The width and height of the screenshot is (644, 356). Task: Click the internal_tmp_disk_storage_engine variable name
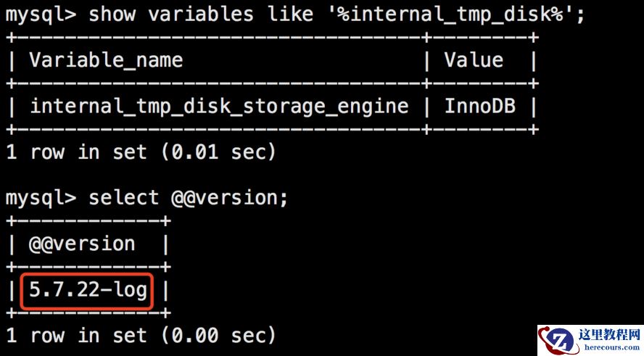click(x=219, y=107)
